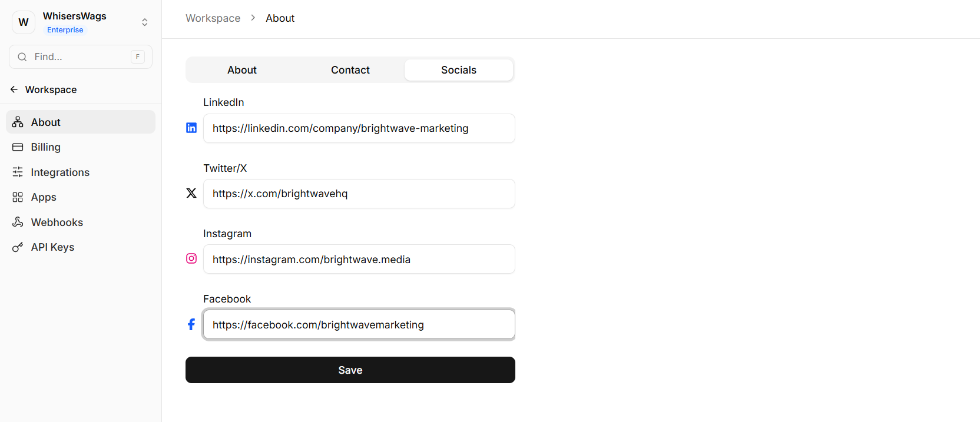Screen dimensions: 980x422
Task: Click the X (Twitter) logo icon
Action: tap(191, 193)
